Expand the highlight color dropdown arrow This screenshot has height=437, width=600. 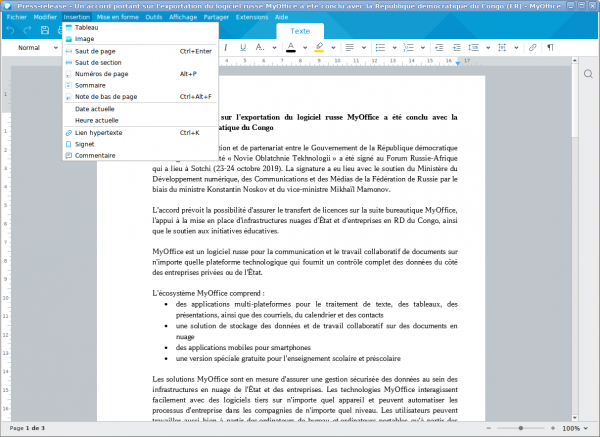tap(331, 47)
